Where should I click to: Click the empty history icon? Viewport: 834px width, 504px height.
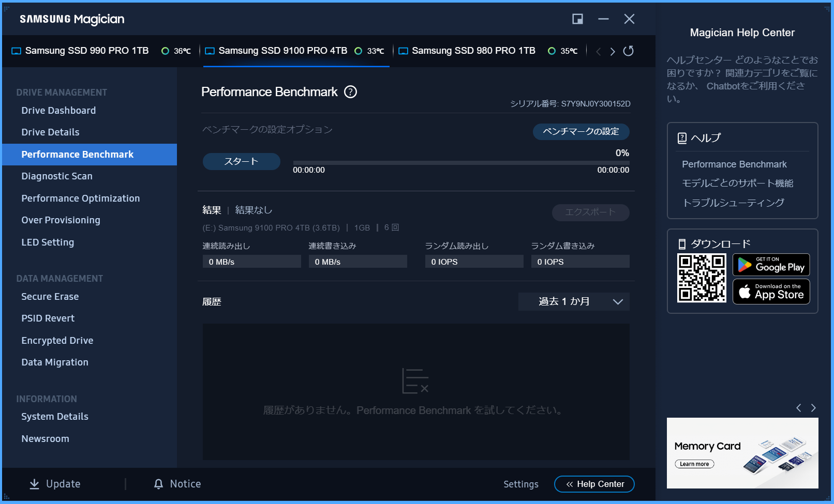tap(415, 381)
